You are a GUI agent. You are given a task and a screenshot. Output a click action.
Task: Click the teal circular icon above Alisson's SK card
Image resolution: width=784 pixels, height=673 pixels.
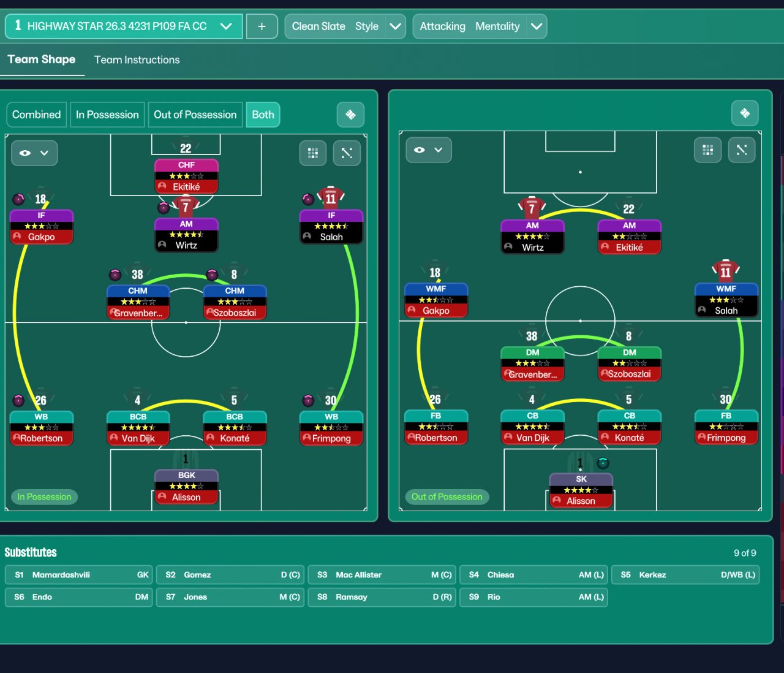tap(603, 463)
